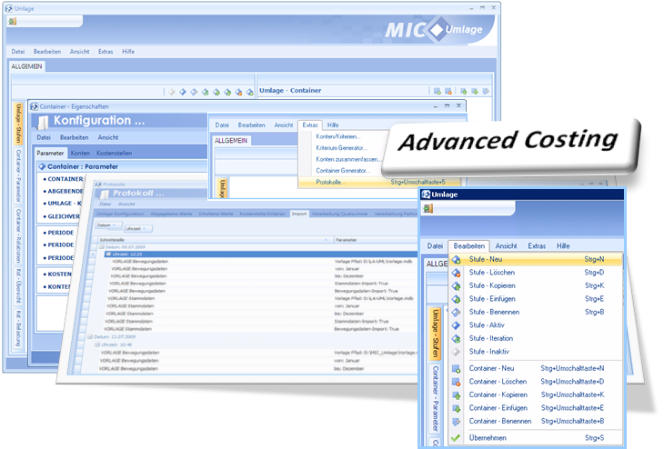
Task: Open the Kostenstellen tab
Action: pos(113,152)
